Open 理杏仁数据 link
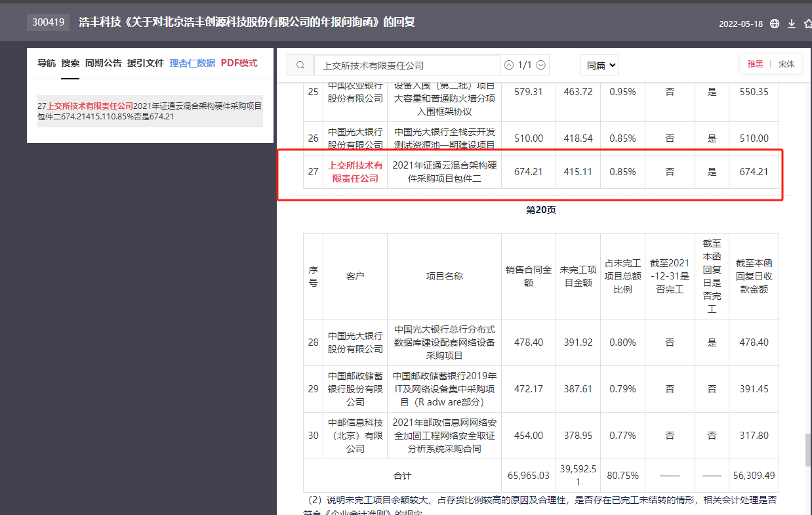Viewport: 812px width, 515px height. click(x=192, y=63)
